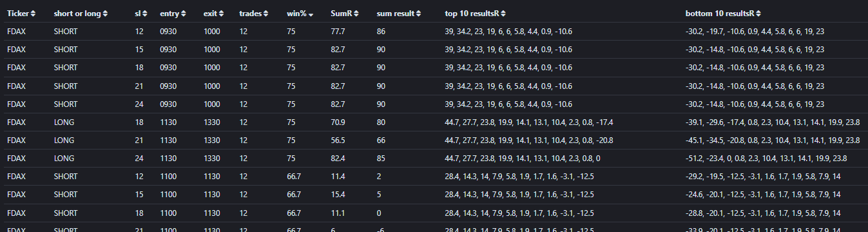The height and width of the screenshot is (232, 868).
Task: Click win% 75 in the row with SumR 70.9
Action: pyautogui.click(x=291, y=122)
